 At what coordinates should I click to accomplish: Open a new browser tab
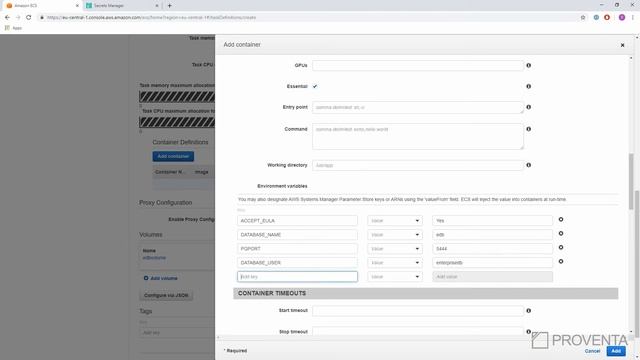coord(169,6)
